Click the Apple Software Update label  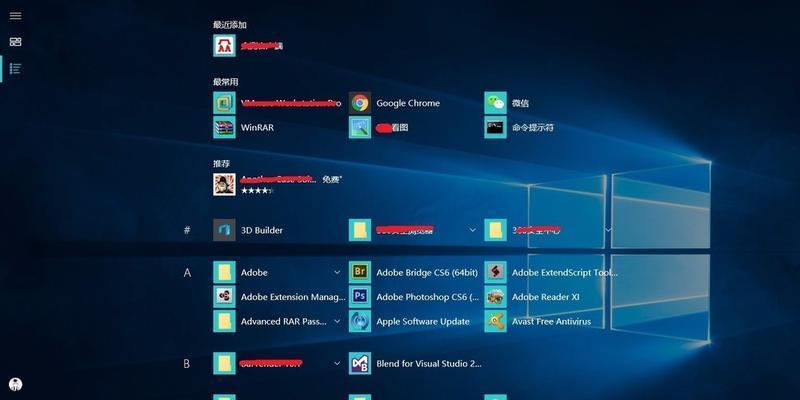coord(423,321)
